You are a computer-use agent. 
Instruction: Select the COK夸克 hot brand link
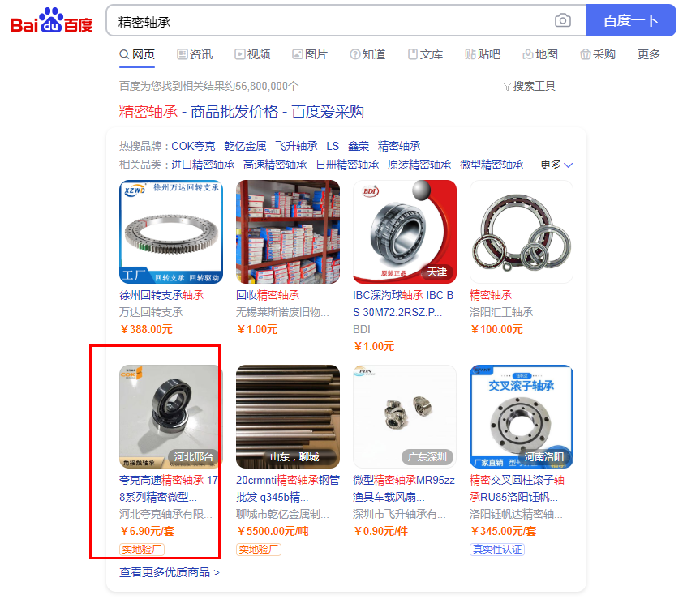pyautogui.click(x=193, y=146)
